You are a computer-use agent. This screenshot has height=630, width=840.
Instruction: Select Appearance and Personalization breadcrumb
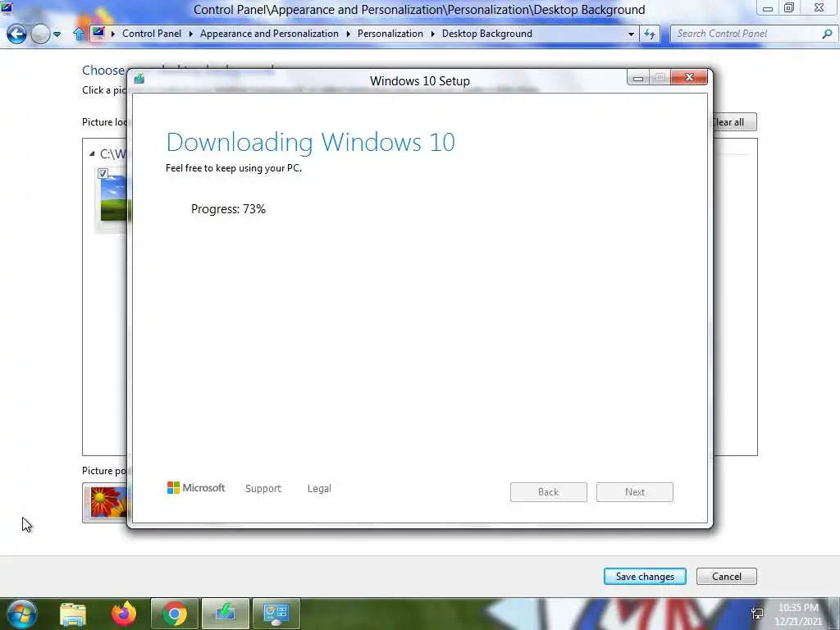click(x=269, y=33)
